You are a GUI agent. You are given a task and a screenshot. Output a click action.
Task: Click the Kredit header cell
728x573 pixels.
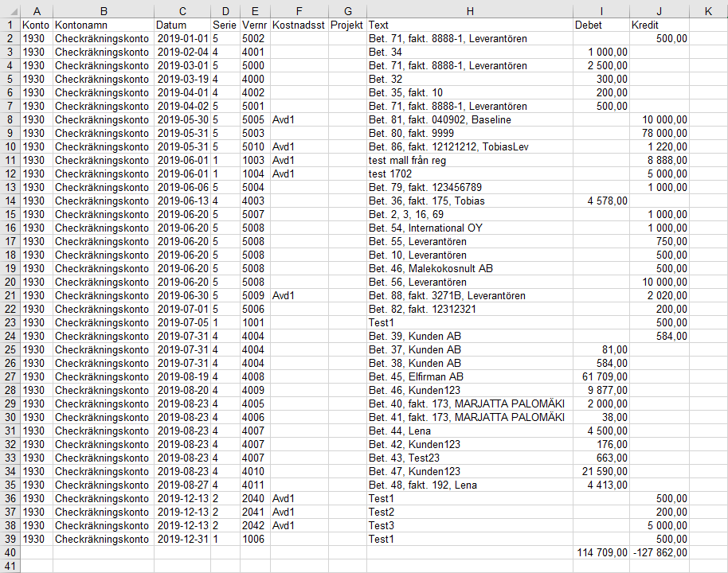[660, 25]
